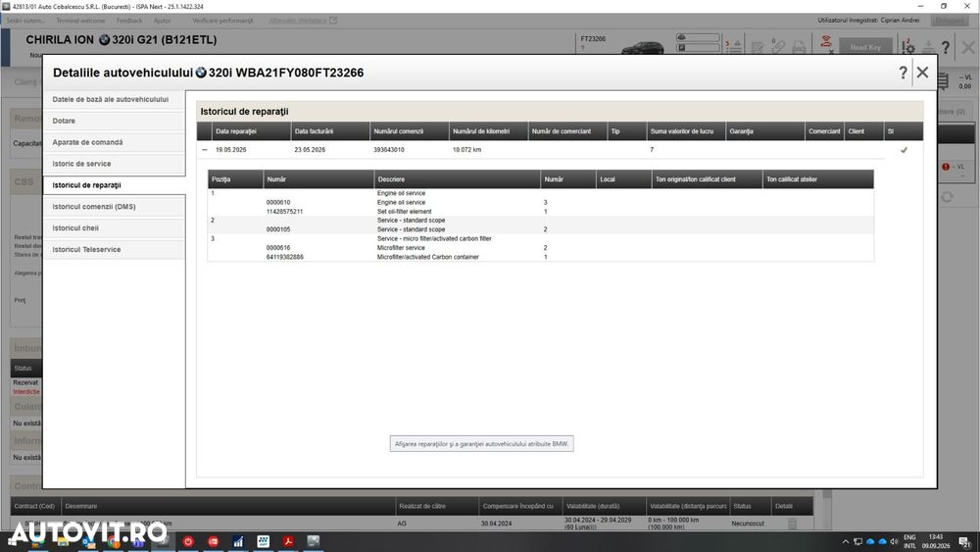Viewport: 980px width, 552px height.
Task: Select Istoricul de reparații tab
Action: point(114,185)
